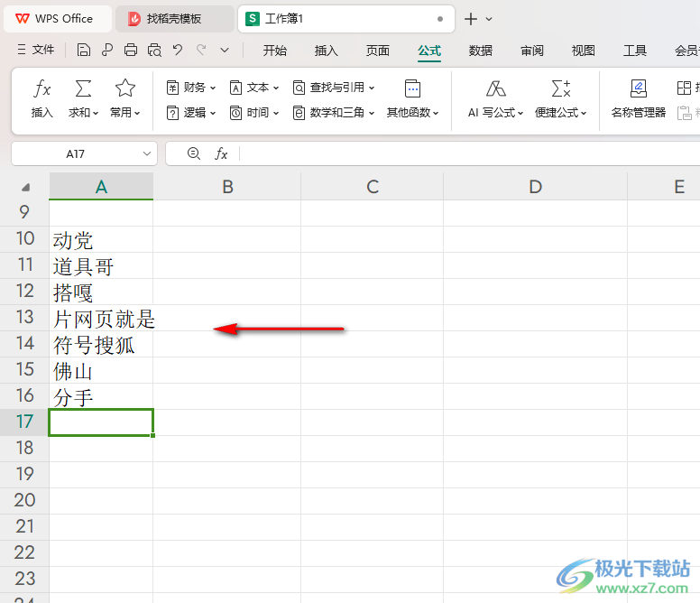Select column A header
700x603 pixels.
click(101, 187)
